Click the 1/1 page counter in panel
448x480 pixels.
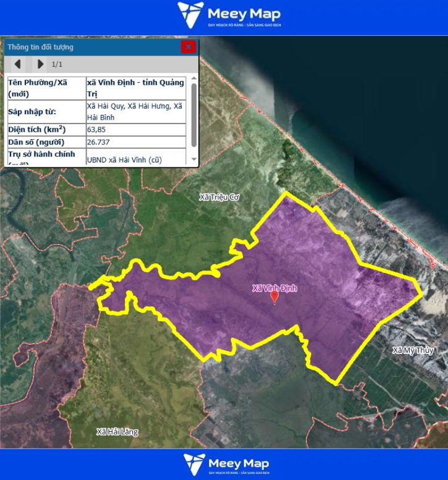(57, 64)
